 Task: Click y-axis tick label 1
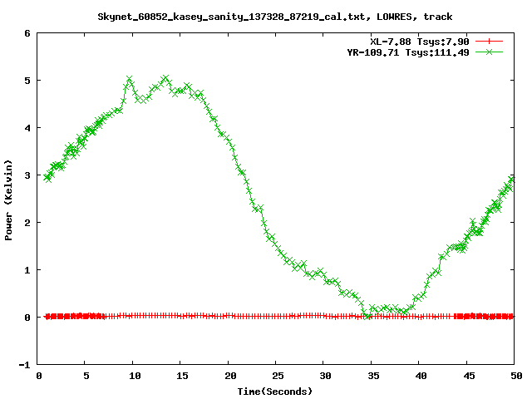(x=27, y=270)
